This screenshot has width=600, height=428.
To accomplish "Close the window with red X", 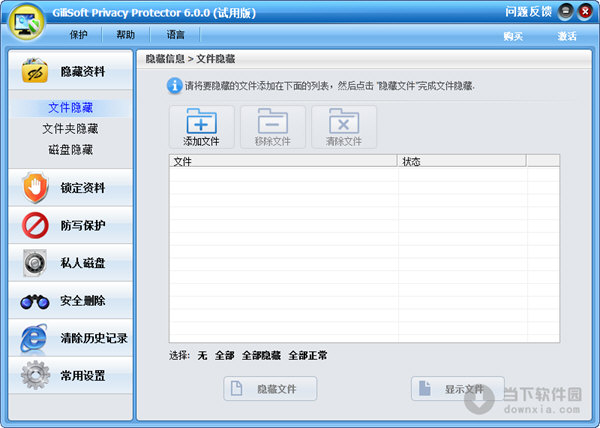I will click(585, 12).
